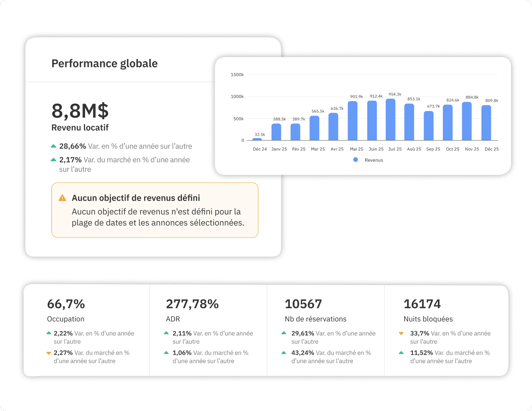532x411 pixels.
Task: Click the 8,8M$ Revenu locatif value
Action: (80, 111)
